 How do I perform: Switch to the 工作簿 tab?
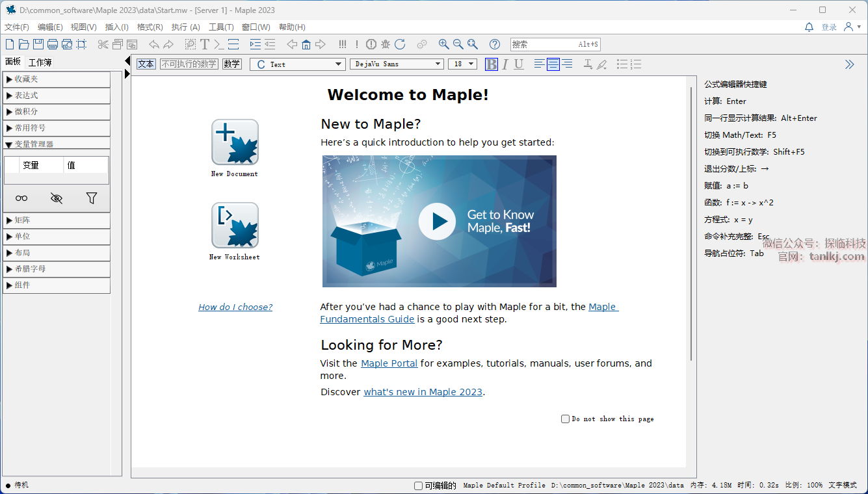(40, 62)
